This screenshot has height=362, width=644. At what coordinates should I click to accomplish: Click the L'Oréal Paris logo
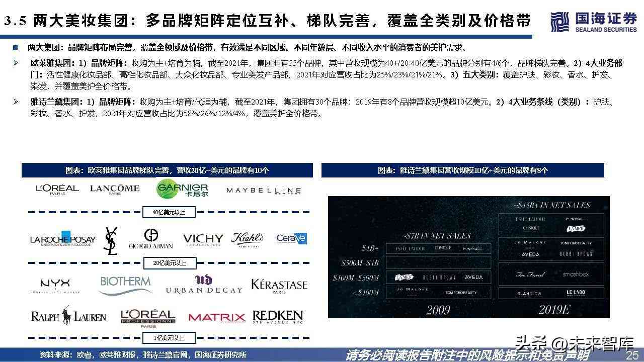click(57, 190)
